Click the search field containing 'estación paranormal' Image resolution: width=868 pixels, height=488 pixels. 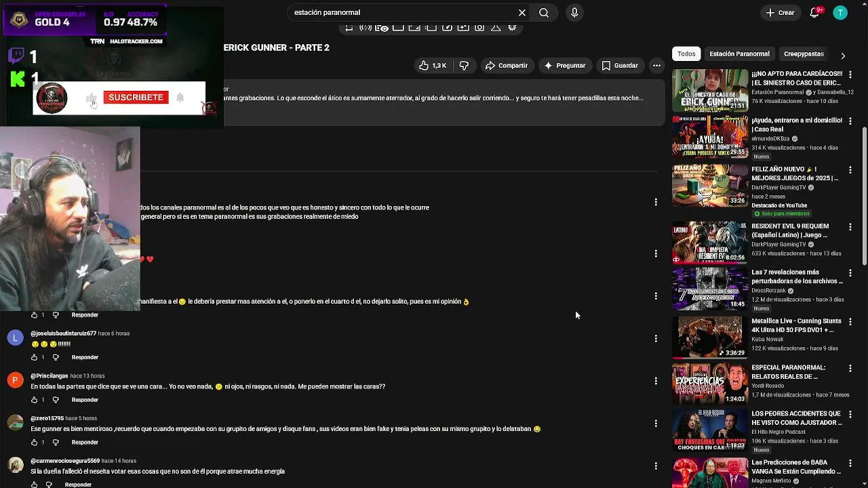[x=401, y=12]
